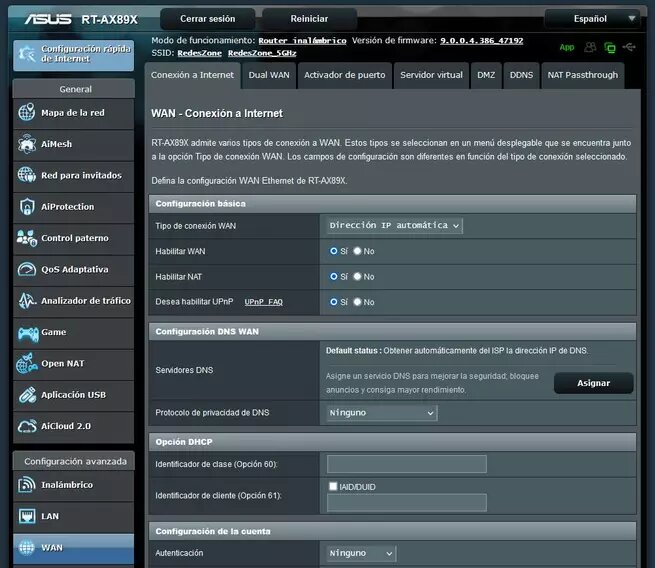The image size is (655, 568).
Task: Click the Asignar DNS button
Action: pos(593,383)
